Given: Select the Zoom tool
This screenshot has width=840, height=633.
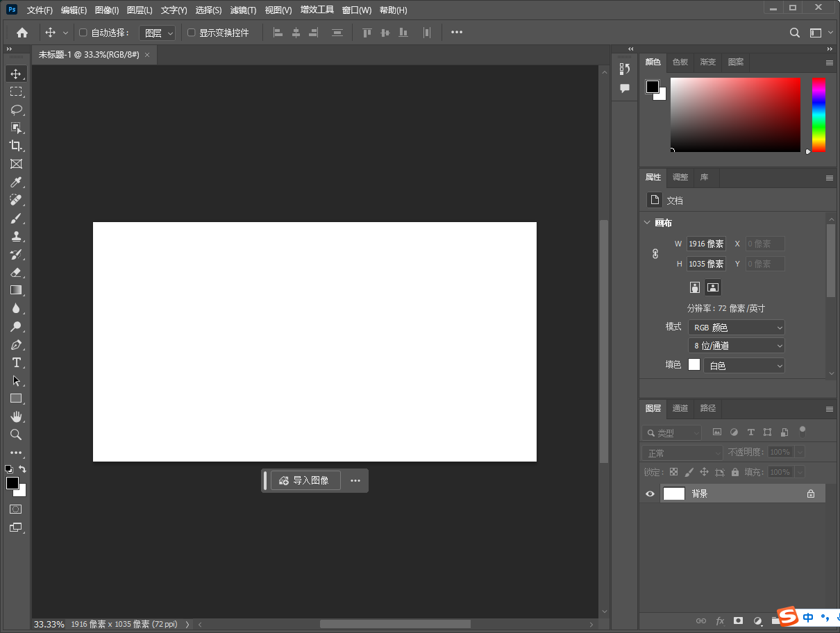Looking at the screenshot, I should pos(17,434).
